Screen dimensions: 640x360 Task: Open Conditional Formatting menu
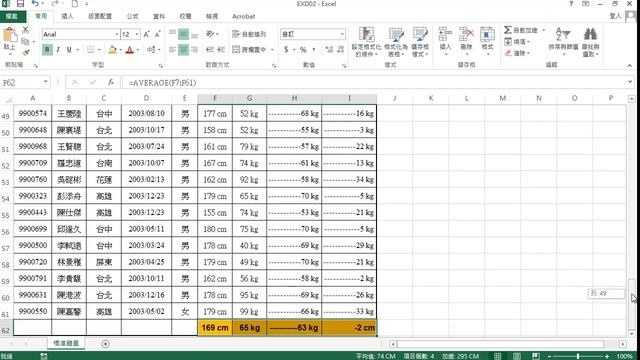(366, 42)
